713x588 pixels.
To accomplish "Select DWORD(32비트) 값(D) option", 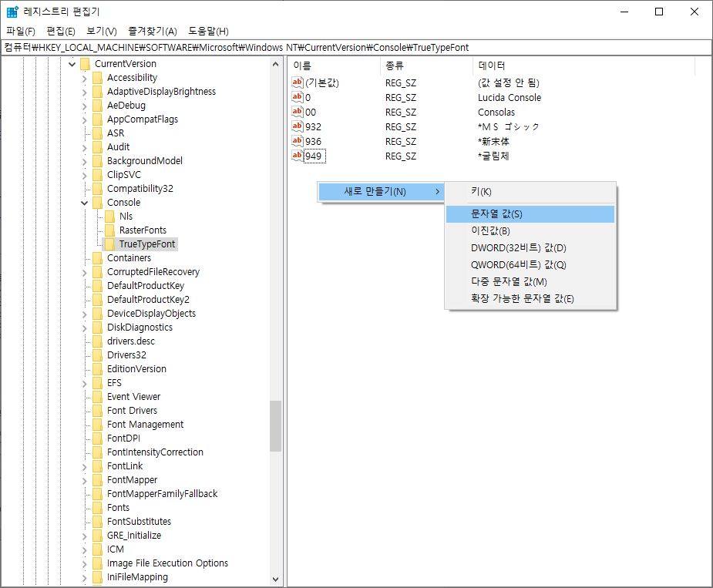I will click(x=530, y=248).
